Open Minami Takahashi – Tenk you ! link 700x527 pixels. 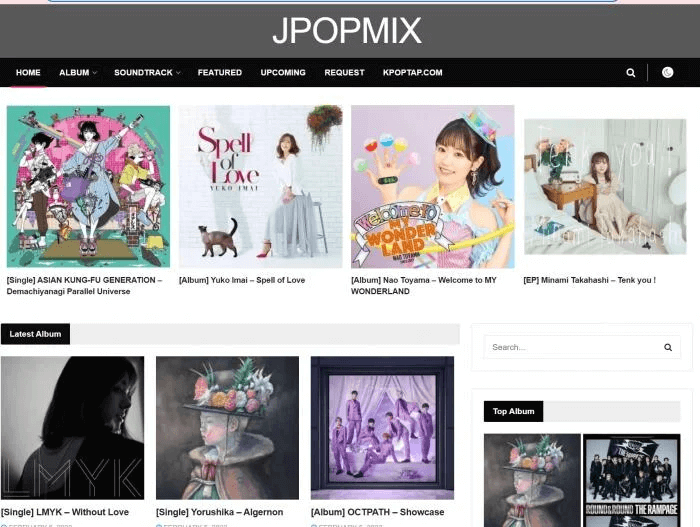click(x=589, y=280)
